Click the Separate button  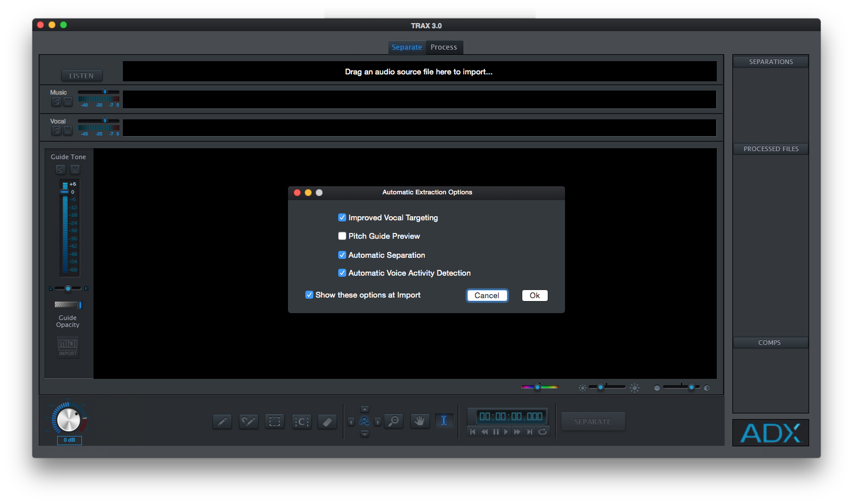pos(593,422)
